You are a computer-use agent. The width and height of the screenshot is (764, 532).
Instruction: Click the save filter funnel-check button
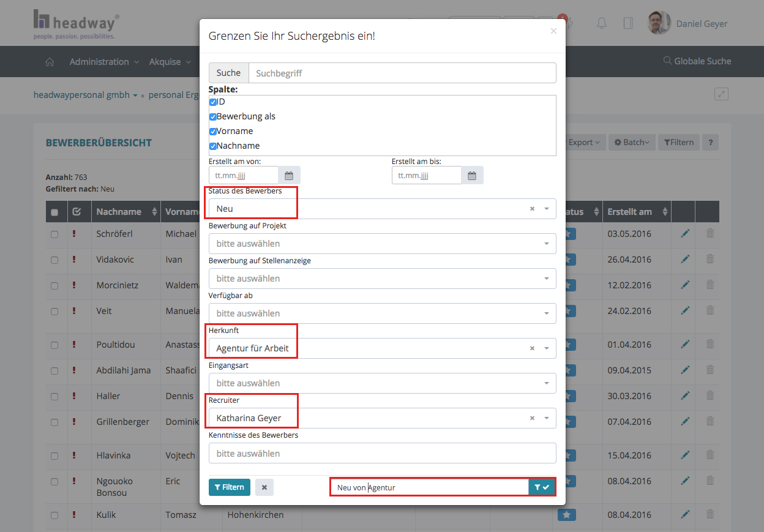click(x=542, y=487)
